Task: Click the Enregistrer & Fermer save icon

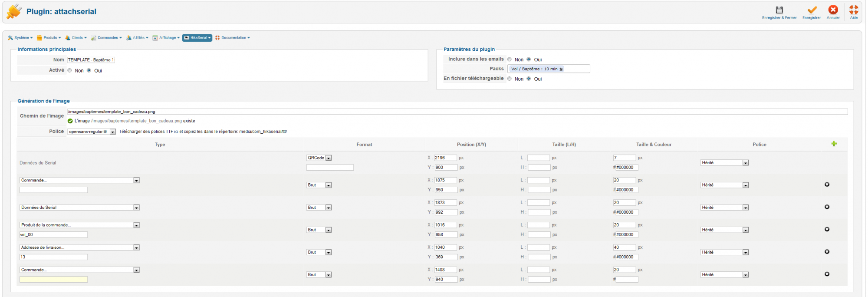Action: (x=779, y=10)
